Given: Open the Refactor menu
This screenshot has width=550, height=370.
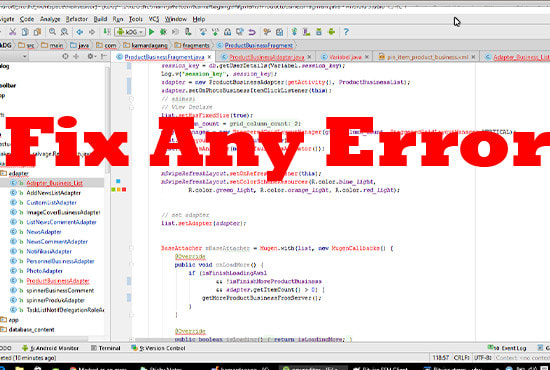Looking at the screenshot, I should click(76, 19).
